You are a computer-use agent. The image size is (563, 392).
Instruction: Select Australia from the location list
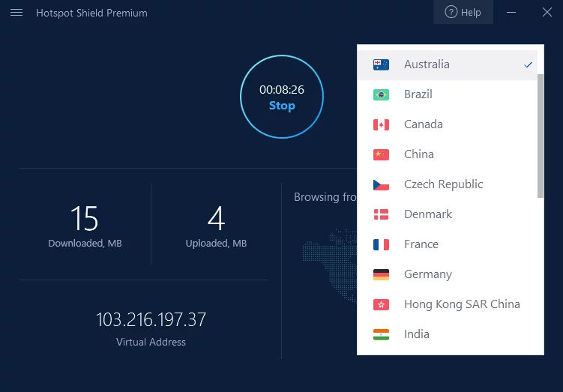click(447, 65)
